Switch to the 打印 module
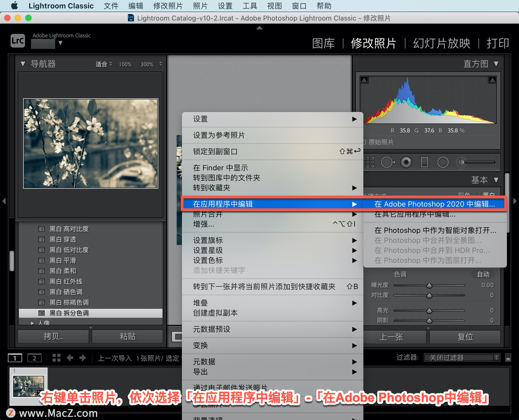 [498, 43]
